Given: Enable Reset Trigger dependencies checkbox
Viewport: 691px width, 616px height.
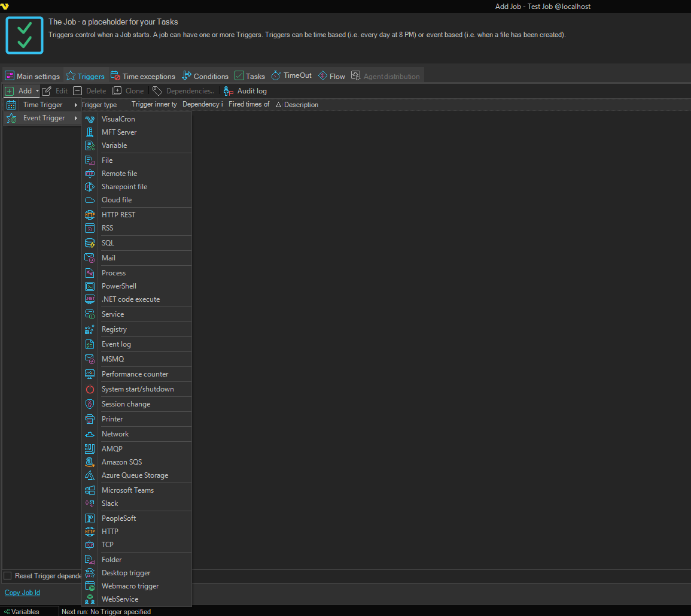Looking at the screenshot, I should click(8, 576).
